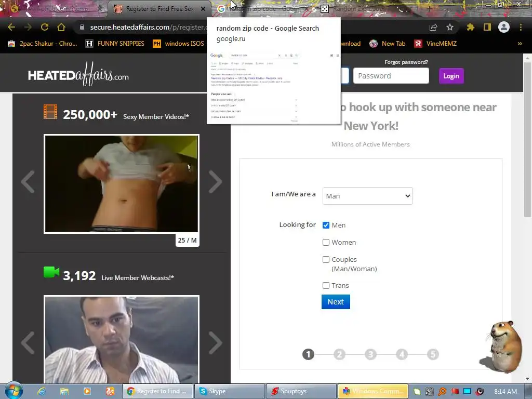Click the page vertical scrollbar thumb
This screenshot has width=532, height=399.
click(x=527, y=139)
